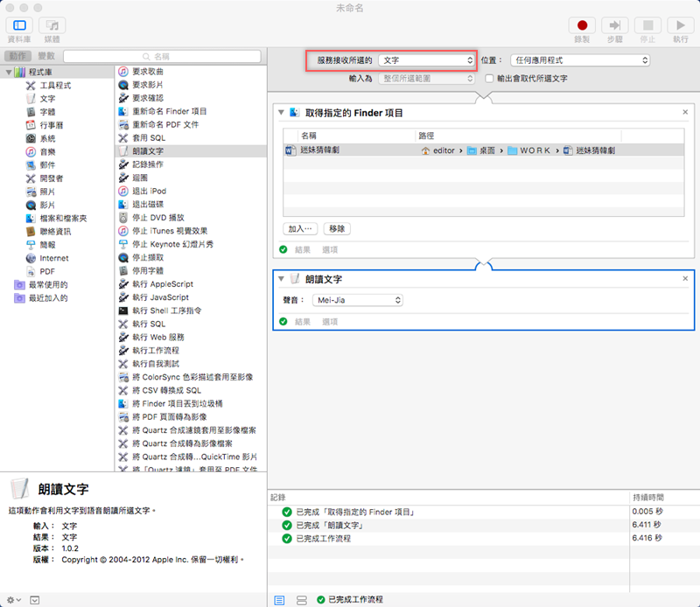Enable the 輸出會取代所選文字 checkbox
This screenshot has height=607, width=700.
491,78
